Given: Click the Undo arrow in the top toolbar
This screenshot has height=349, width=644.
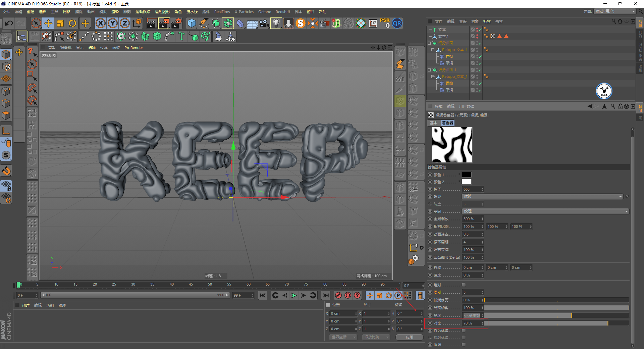Looking at the screenshot, I should click(x=9, y=23).
